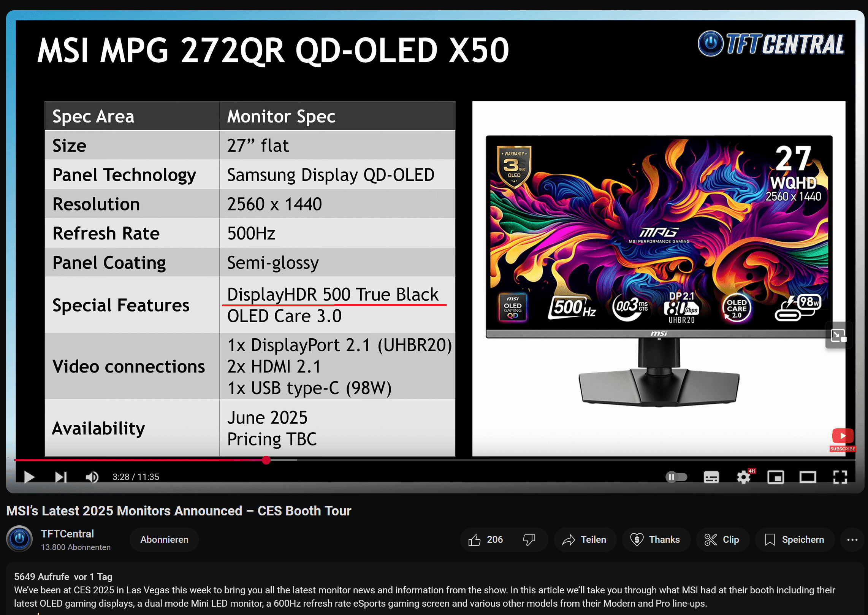Click the 'OLED Care 3.0' text
This screenshot has width=868, height=615.
(x=284, y=316)
